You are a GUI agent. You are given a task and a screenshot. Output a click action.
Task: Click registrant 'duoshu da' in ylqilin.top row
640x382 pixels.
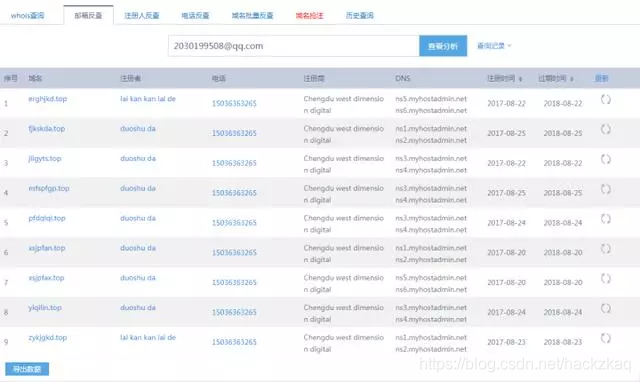click(138, 307)
